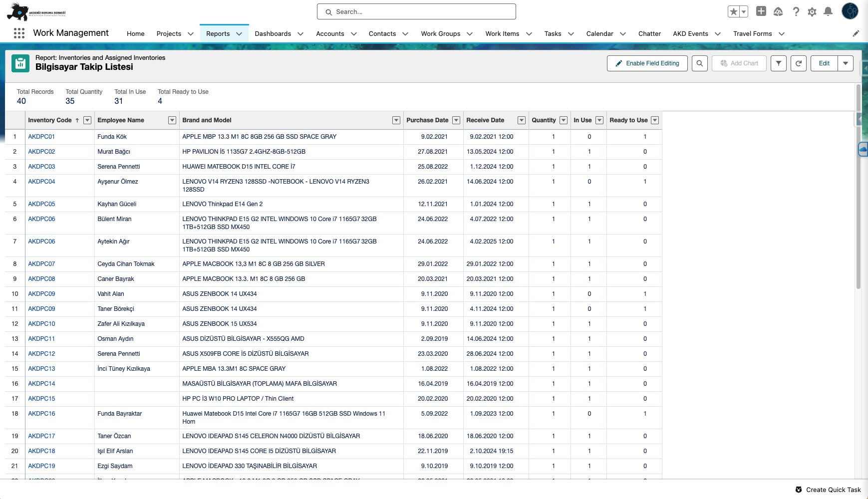Open the Setup gear icon
This screenshot has height=499, width=868.
click(812, 11)
